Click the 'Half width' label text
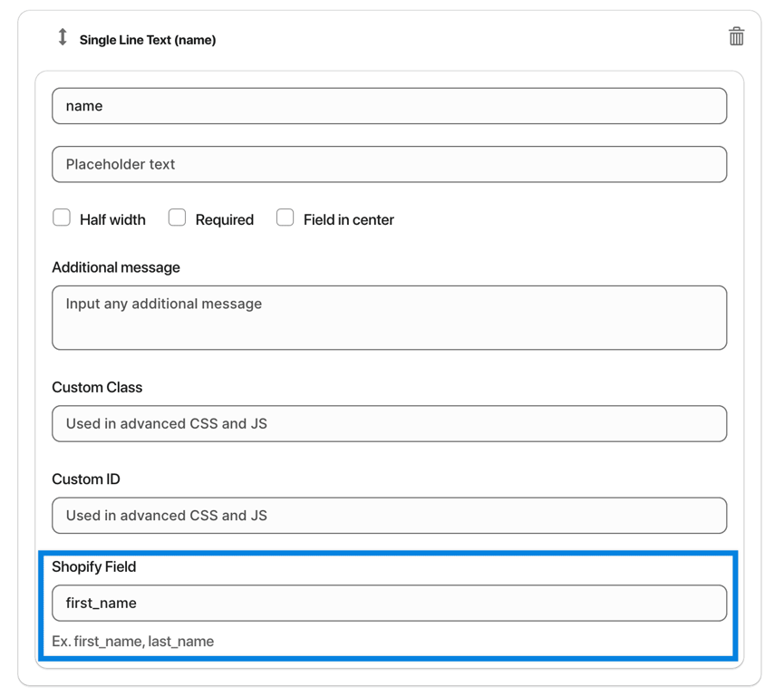Screen dimensions: 784x696 click(112, 220)
